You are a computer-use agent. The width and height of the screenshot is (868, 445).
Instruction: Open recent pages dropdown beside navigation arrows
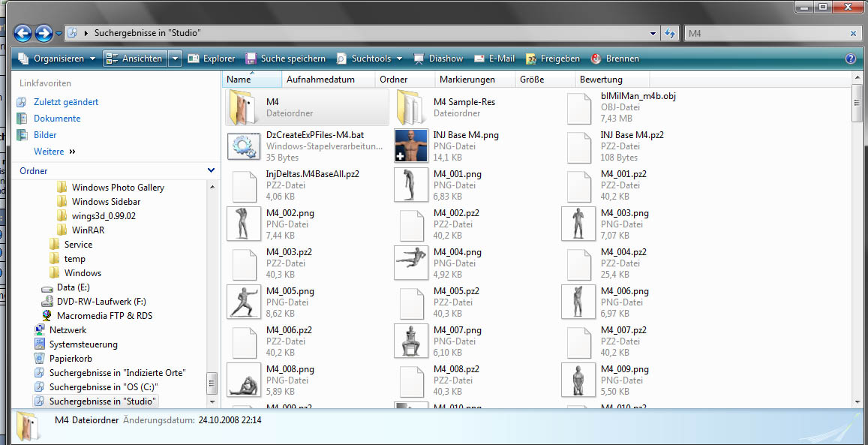[59, 34]
